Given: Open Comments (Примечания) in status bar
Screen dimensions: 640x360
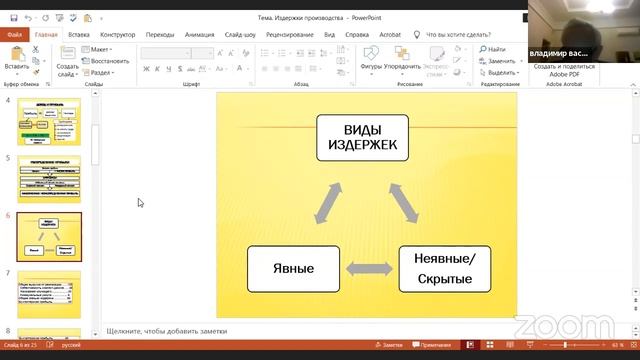Looking at the screenshot, I should click(x=432, y=345).
